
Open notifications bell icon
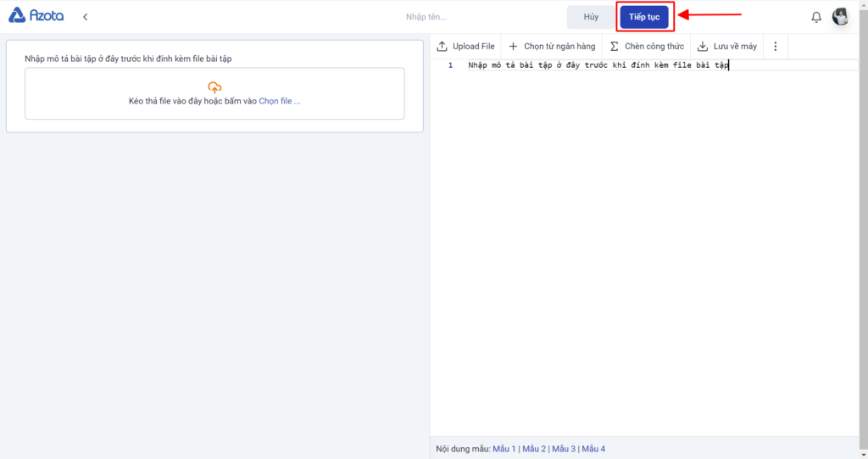816,17
